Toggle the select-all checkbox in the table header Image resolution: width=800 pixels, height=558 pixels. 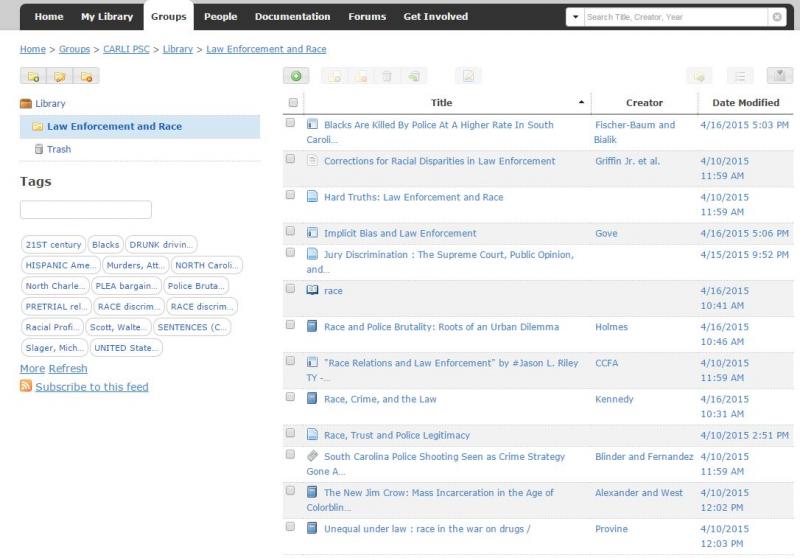293,103
